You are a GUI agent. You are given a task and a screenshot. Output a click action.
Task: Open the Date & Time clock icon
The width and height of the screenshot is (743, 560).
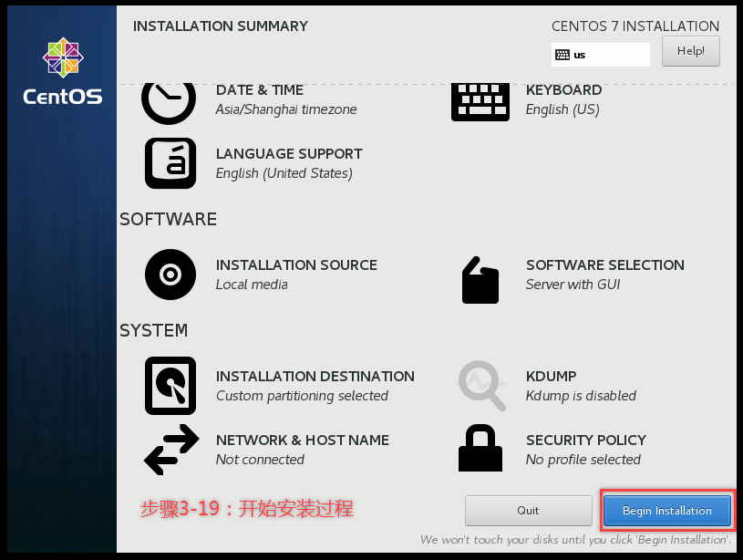(169, 104)
